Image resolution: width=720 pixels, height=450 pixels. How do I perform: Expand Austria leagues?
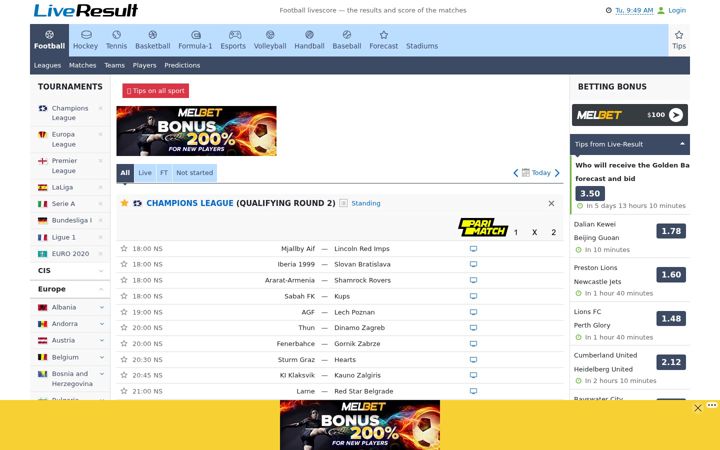pos(102,340)
